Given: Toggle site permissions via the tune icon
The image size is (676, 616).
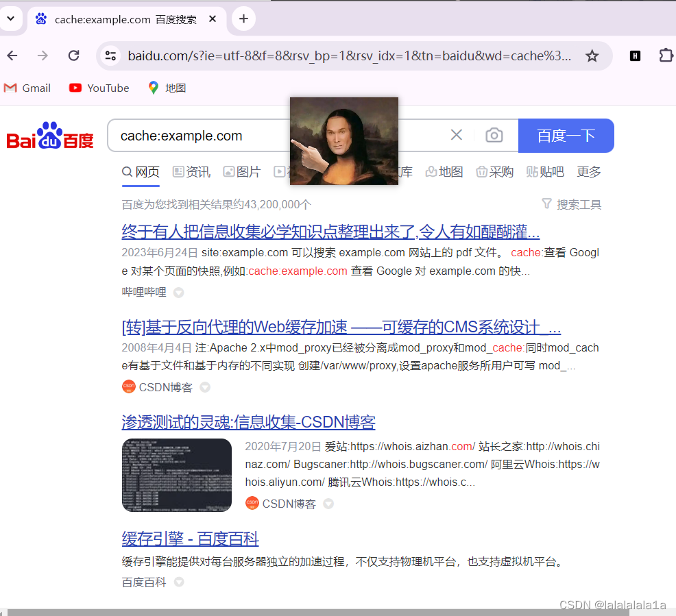Looking at the screenshot, I should 110,56.
